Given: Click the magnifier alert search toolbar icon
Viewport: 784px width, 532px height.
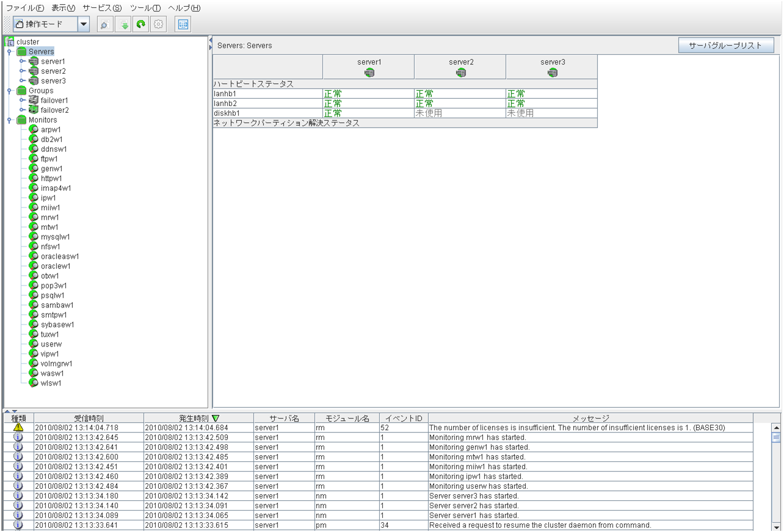Looking at the screenshot, I should tap(104, 24).
